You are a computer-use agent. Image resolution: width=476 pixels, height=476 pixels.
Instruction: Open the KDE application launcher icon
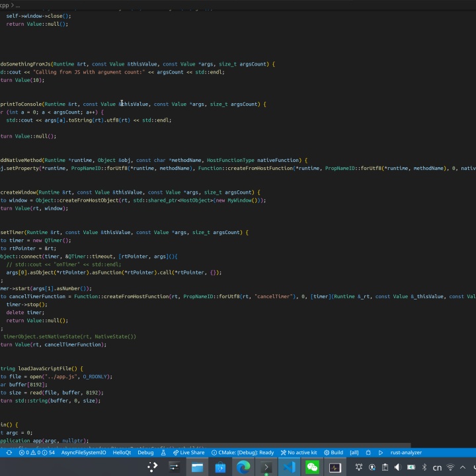click(153, 467)
